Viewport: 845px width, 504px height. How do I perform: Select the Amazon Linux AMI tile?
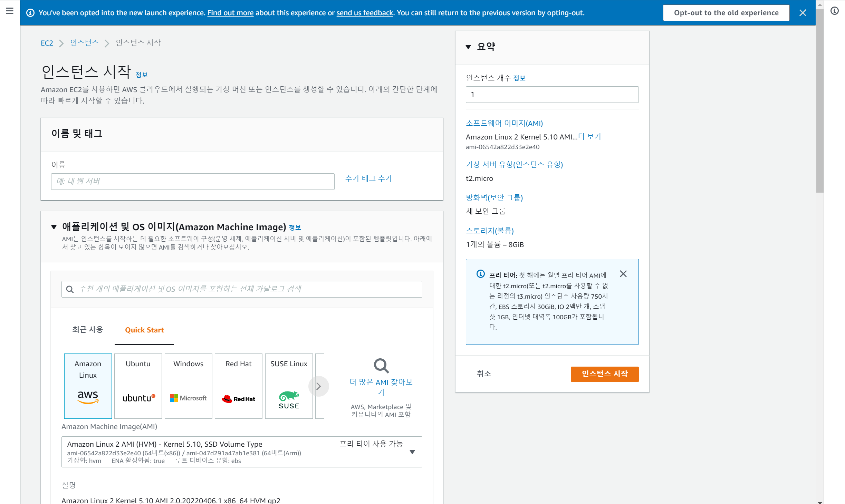[x=88, y=386]
